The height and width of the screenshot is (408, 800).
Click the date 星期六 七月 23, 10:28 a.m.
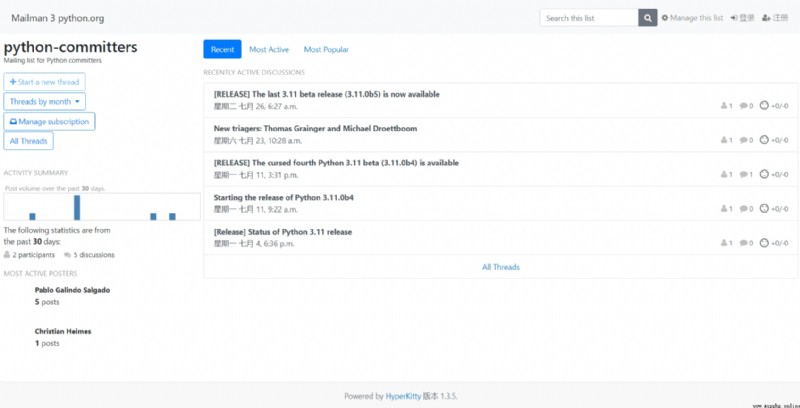258,141
